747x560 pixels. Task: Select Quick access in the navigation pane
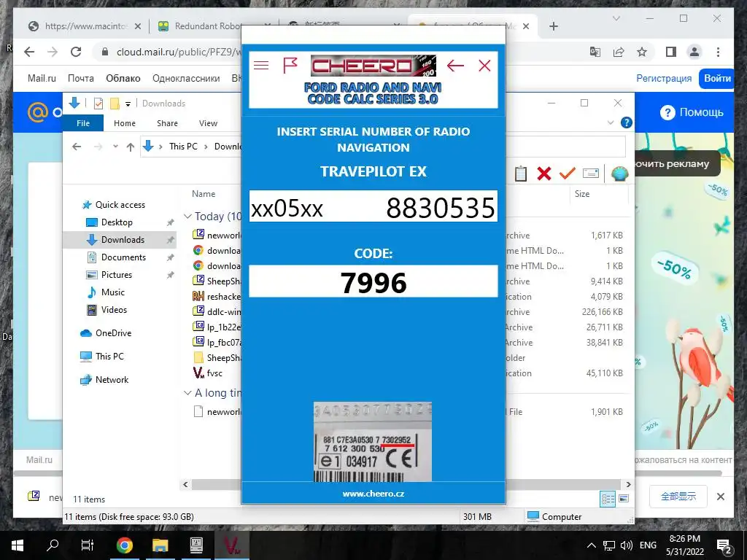120,205
